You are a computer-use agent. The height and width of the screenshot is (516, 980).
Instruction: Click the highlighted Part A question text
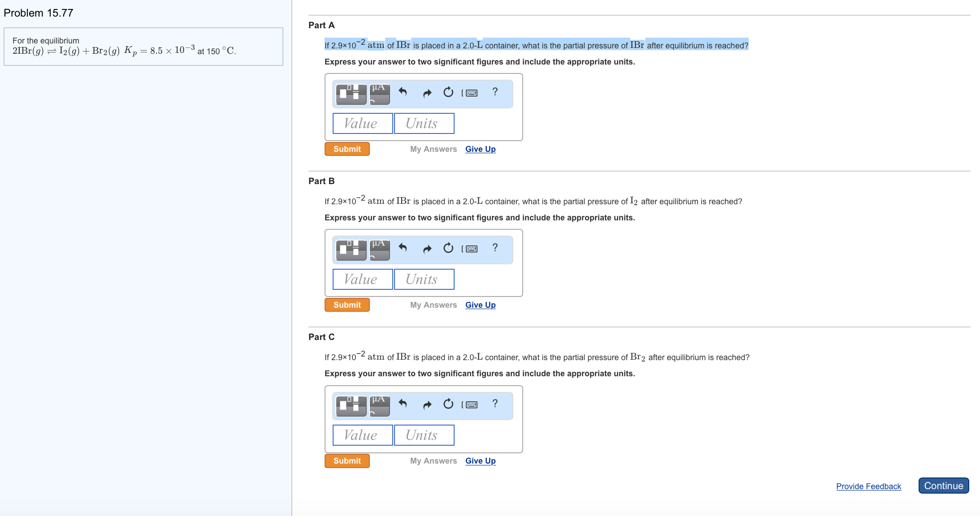point(537,44)
